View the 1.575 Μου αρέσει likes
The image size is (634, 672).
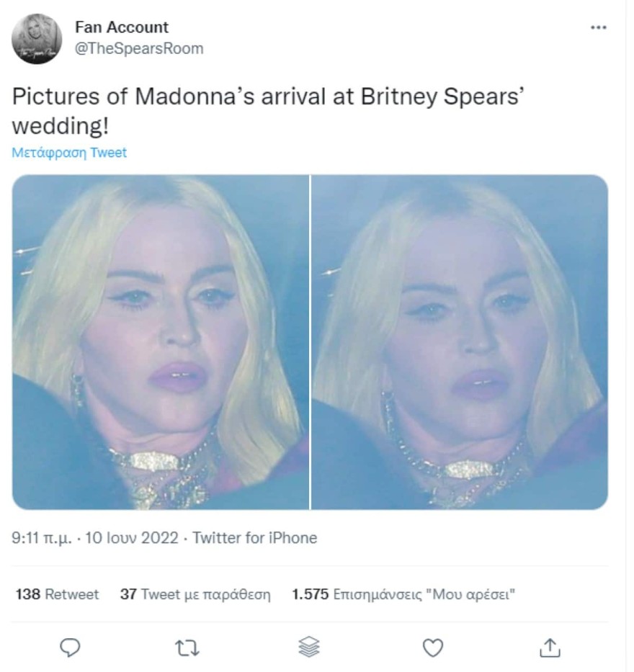tap(403, 595)
